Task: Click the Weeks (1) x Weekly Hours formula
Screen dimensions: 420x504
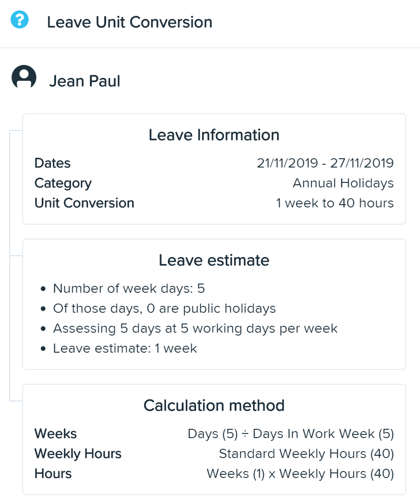Action: pyautogui.click(x=300, y=474)
